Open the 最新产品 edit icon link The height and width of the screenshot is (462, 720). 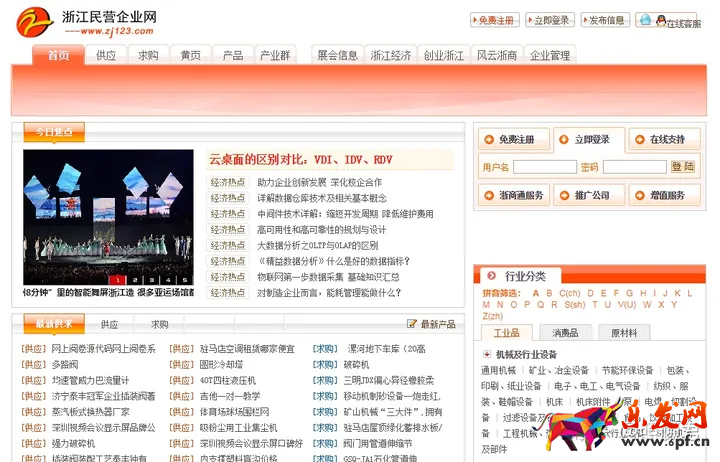click(x=411, y=324)
